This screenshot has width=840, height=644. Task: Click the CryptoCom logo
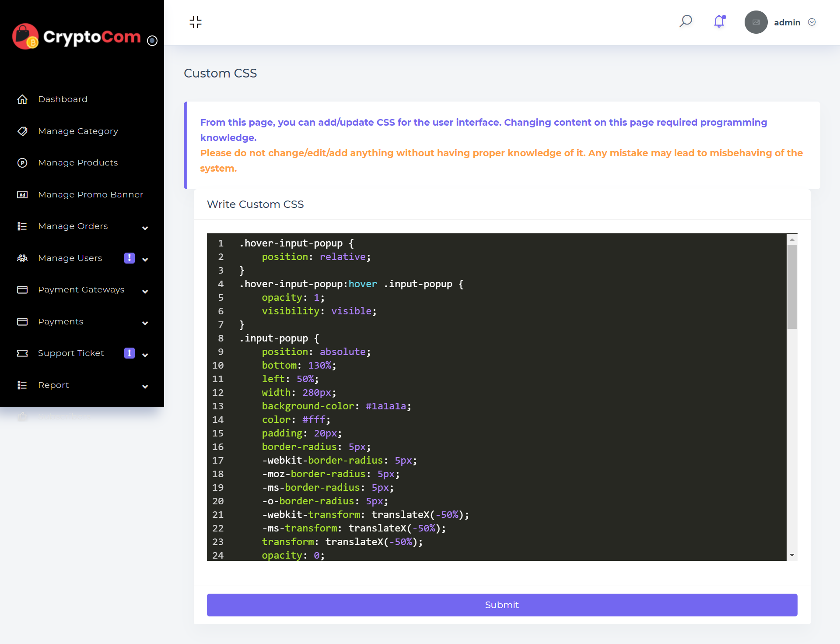point(77,37)
